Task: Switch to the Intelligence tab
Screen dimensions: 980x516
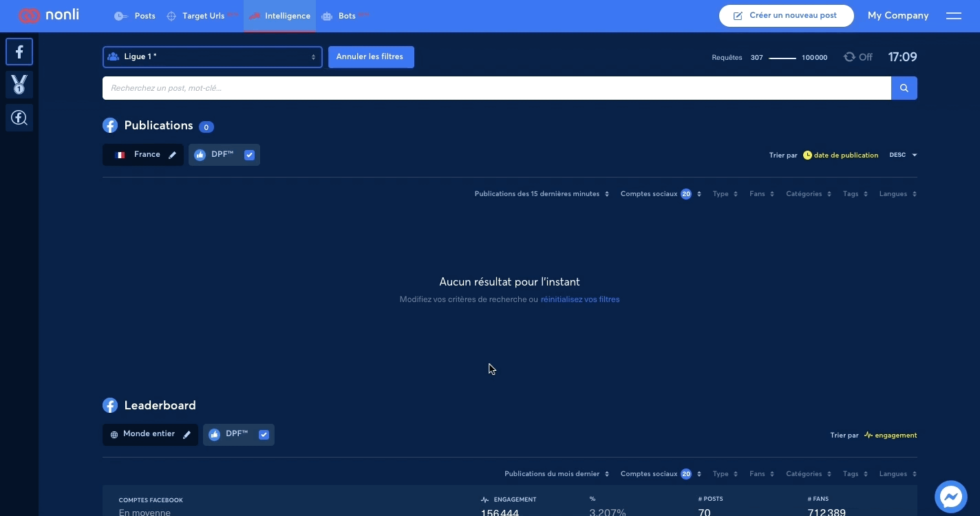Action: click(x=279, y=16)
